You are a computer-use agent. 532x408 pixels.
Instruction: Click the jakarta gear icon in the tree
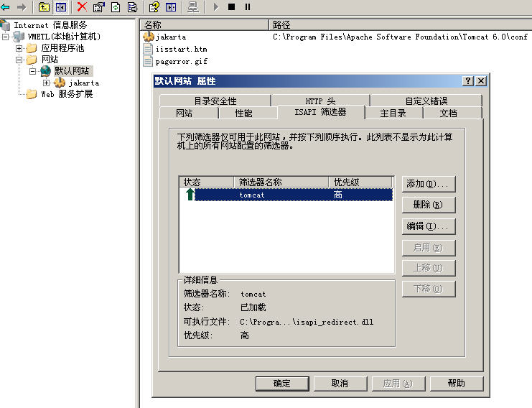tap(60, 83)
